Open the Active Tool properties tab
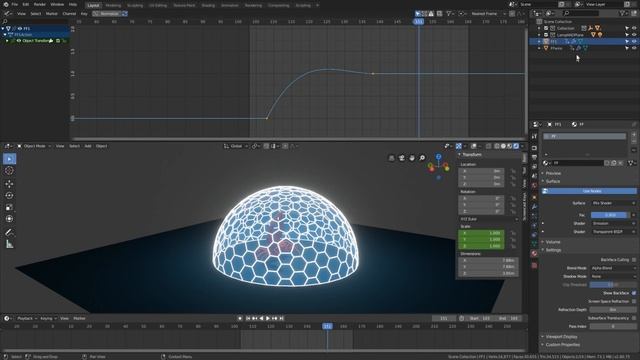The image size is (640, 360). (x=534, y=136)
